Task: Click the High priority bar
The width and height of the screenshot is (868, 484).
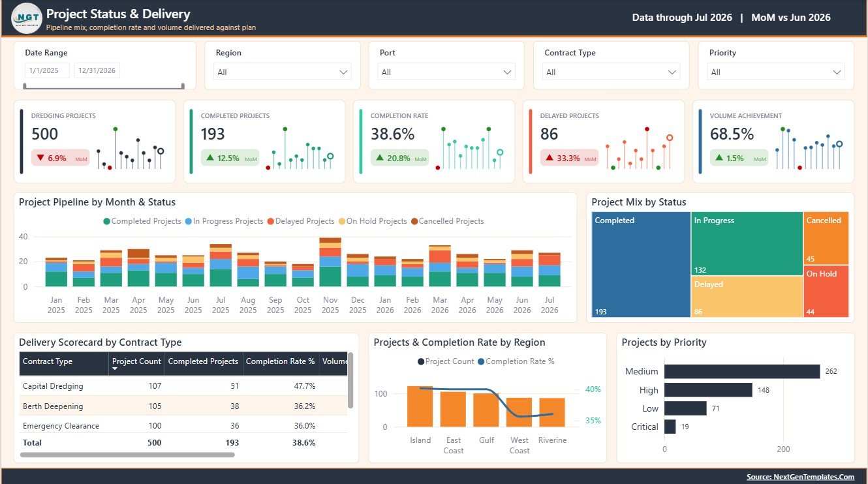Action: click(708, 390)
